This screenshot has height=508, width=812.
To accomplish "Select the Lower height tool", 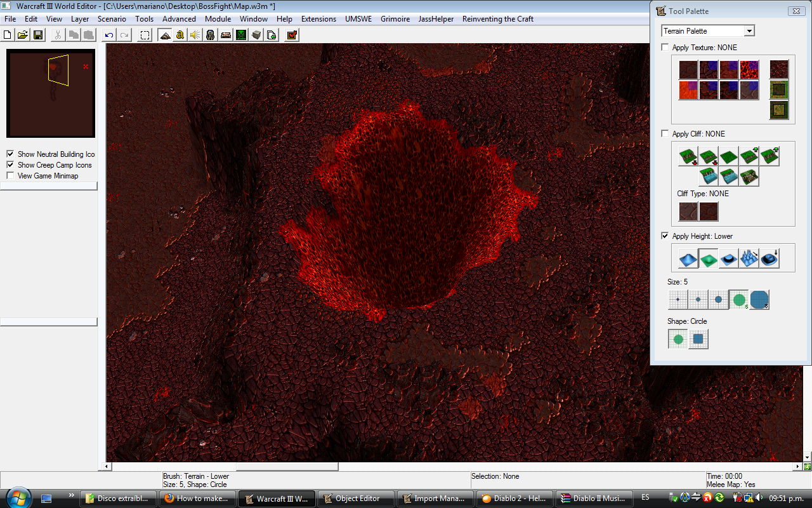I will pyautogui.click(x=708, y=258).
